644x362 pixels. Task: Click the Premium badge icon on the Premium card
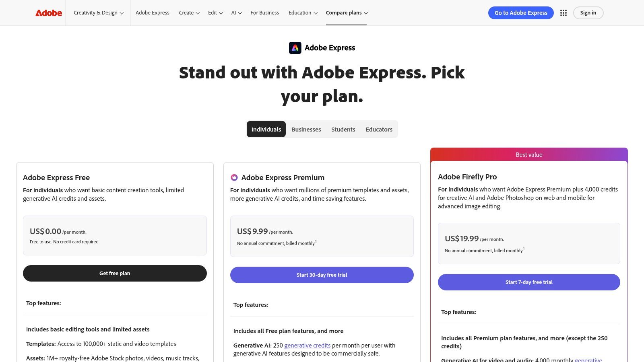tap(235, 177)
